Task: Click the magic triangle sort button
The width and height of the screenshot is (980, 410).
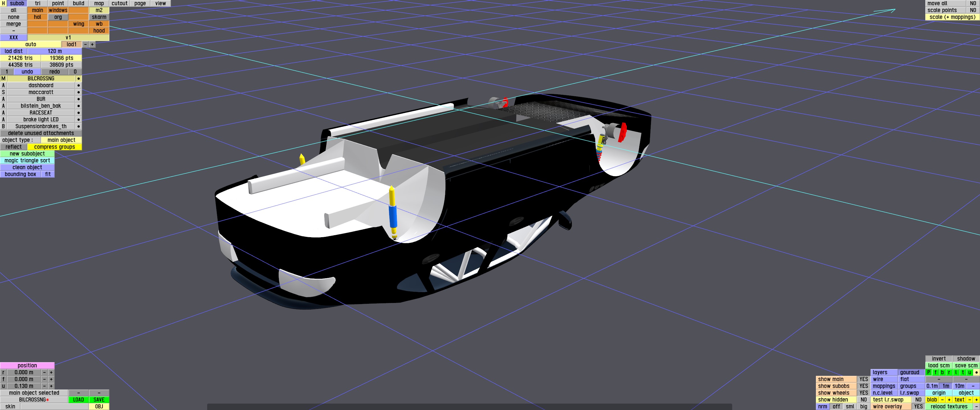Action: click(27, 161)
